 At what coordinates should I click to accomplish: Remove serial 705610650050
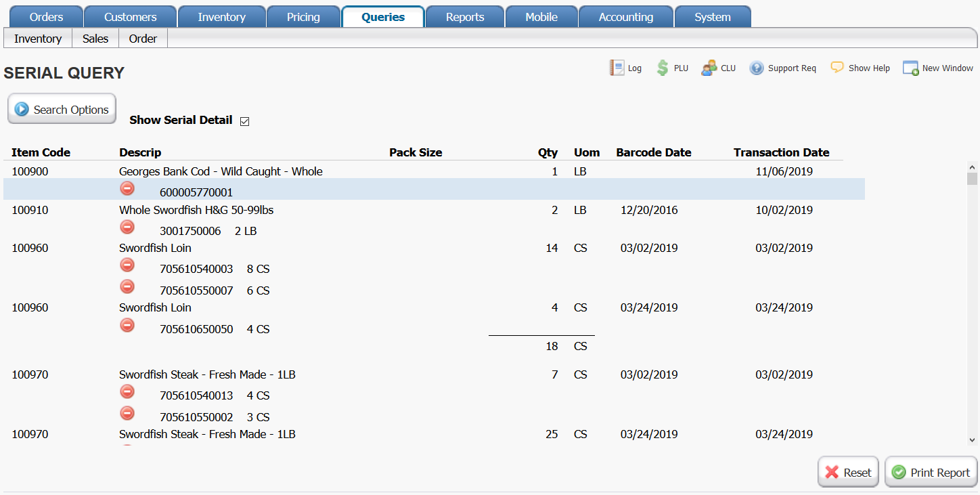(127, 326)
